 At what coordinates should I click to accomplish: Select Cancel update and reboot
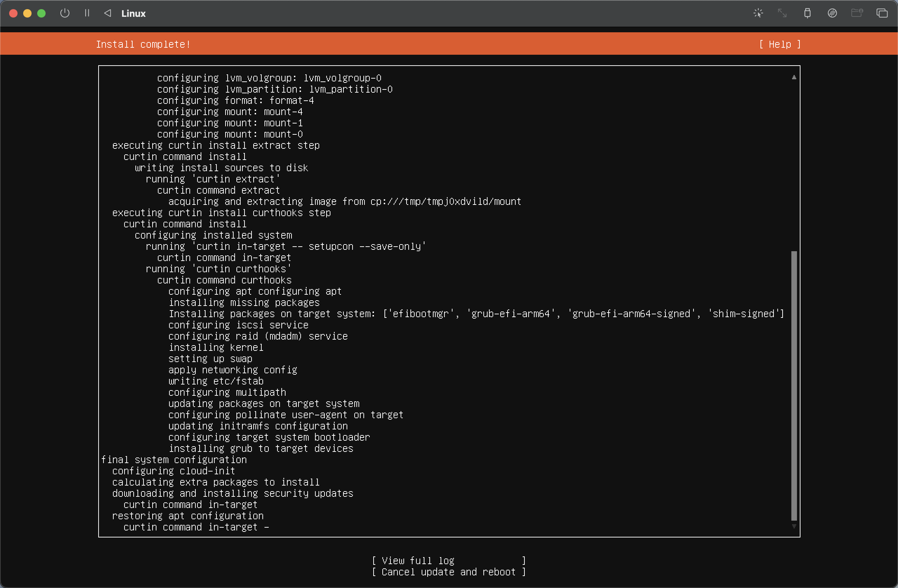click(x=449, y=572)
